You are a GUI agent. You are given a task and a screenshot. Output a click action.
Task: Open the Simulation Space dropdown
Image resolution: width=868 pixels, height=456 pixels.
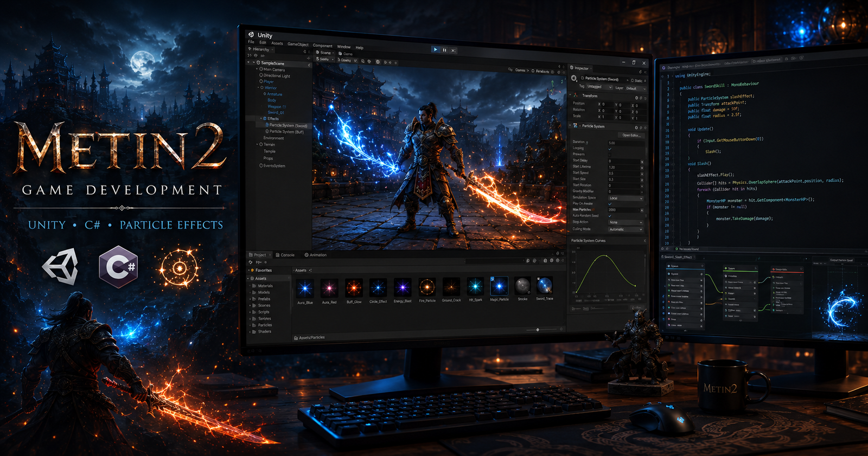(626, 198)
